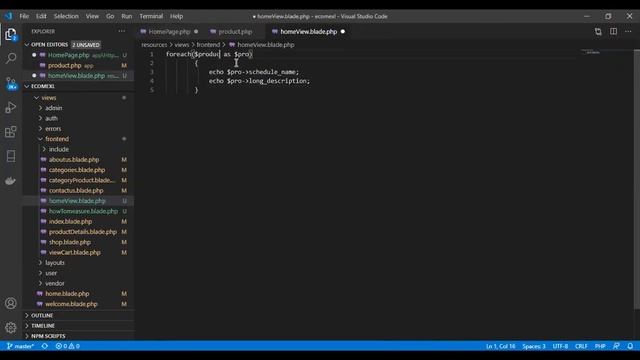Open the Source Control view icon

pyautogui.click(x=11, y=83)
